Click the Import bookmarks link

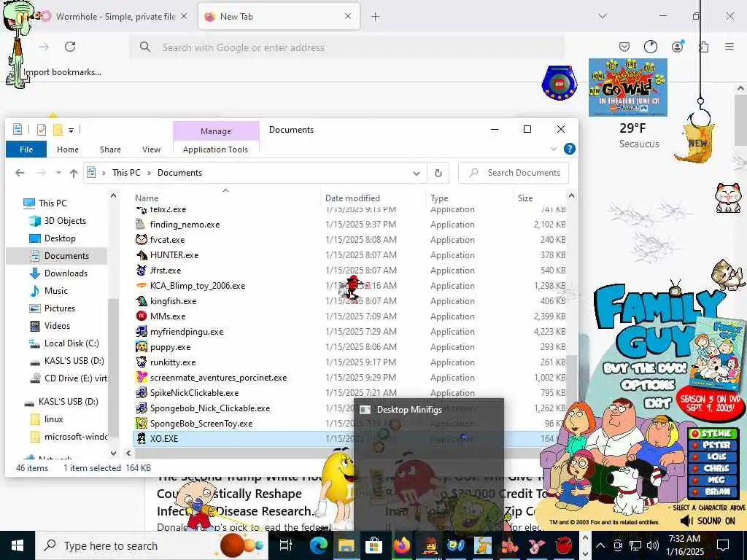click(x=63, y=72)
